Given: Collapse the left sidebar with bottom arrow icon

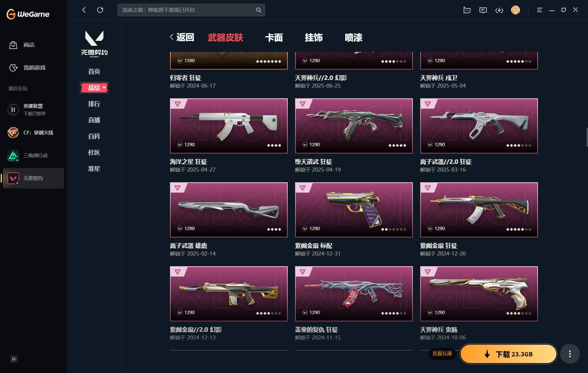Looking at the screenshot, I should tap(14, 359).
